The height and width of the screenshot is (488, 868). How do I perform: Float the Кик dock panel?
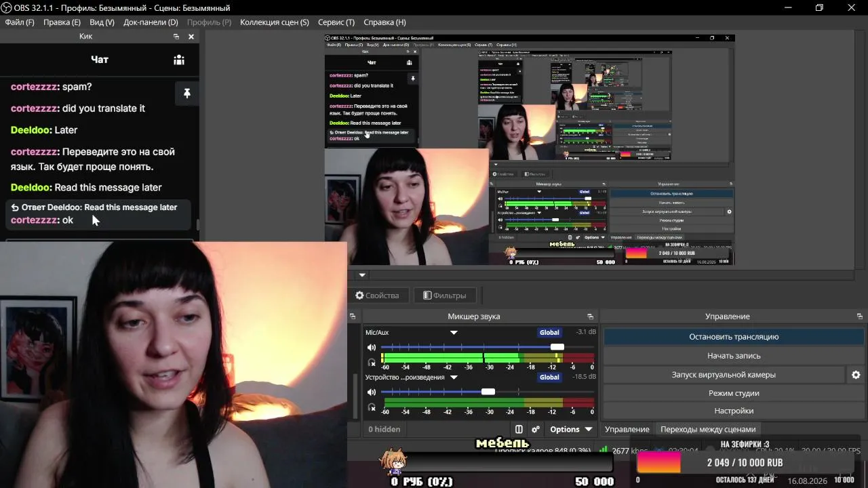[x=176, y=37]
